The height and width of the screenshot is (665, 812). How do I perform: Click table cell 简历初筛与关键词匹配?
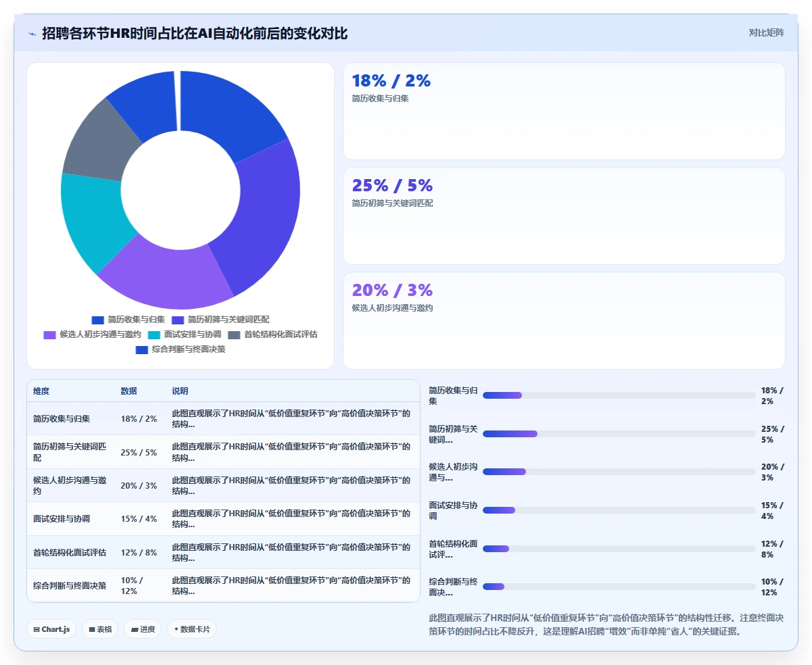pyautogui.click(x=70, y=452)
